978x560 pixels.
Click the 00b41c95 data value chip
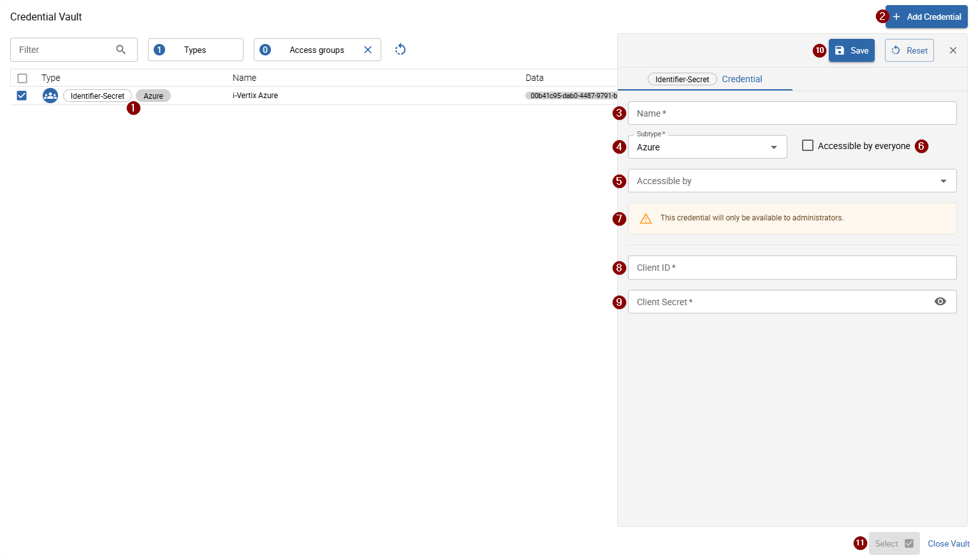[x=571, y=96]
